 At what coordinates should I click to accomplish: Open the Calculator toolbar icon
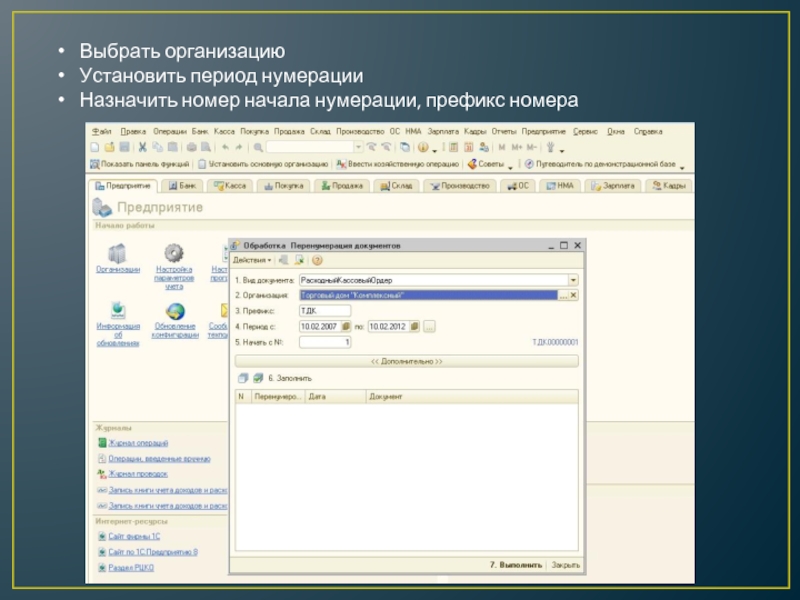(x=454, y=147)
